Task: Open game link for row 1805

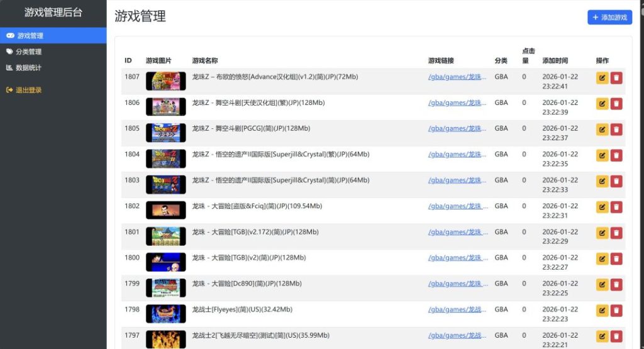Action: (x=457, y=128)
